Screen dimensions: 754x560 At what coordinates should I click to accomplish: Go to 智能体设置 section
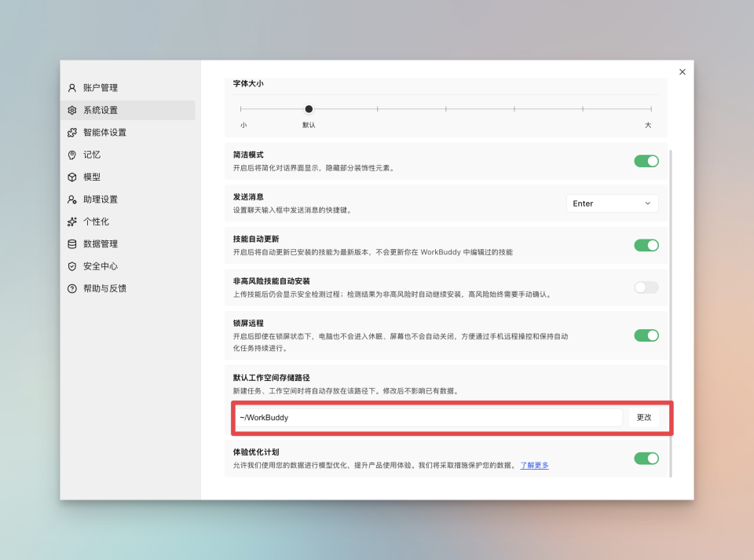click(x=128, y=132)
